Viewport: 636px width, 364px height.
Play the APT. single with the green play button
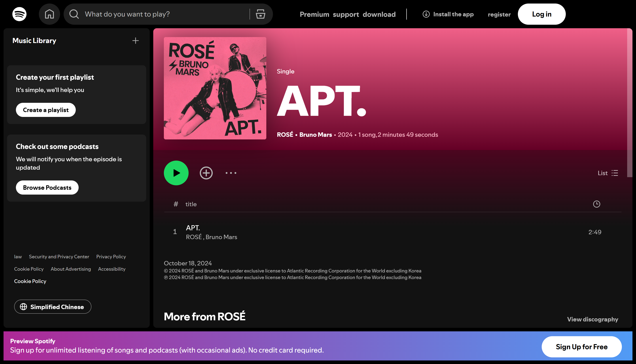(x=176, y=173)
